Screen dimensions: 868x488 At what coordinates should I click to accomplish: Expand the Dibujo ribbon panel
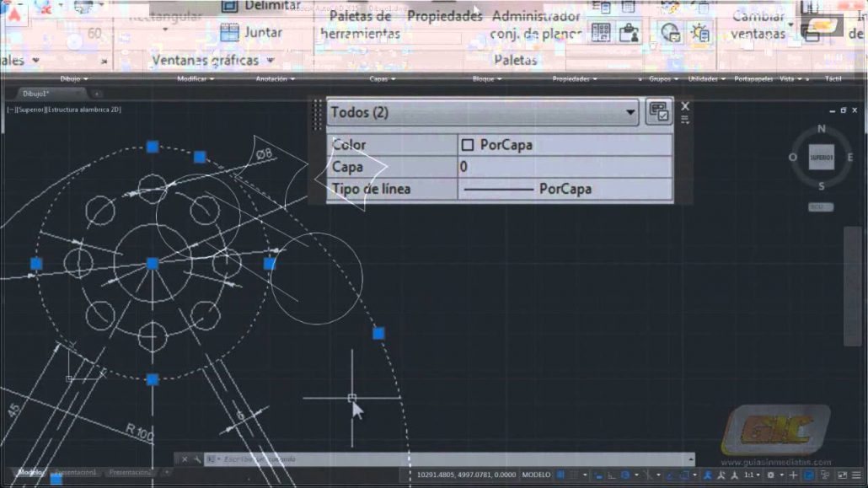(x=72, y=79)
